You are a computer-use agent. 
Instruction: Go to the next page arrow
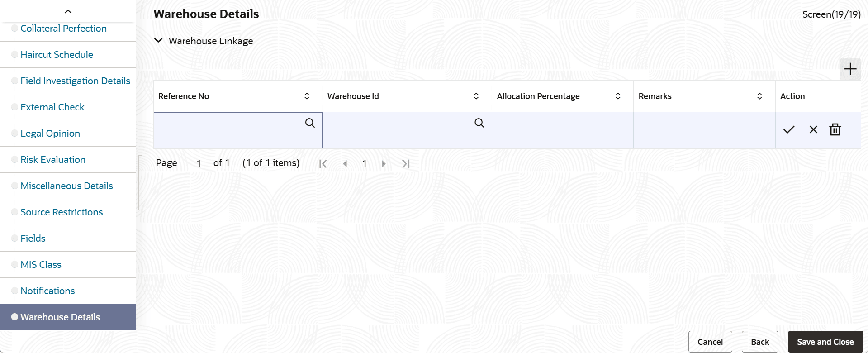384,163
